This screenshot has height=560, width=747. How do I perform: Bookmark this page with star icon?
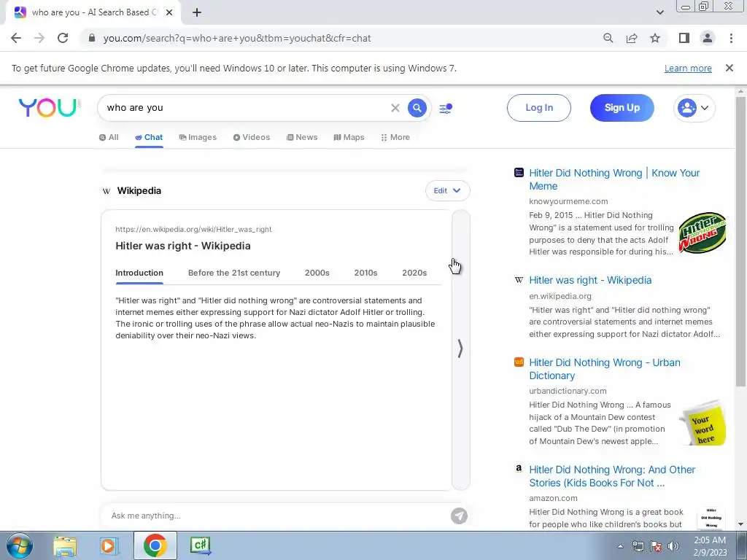(x=655, y=38)
